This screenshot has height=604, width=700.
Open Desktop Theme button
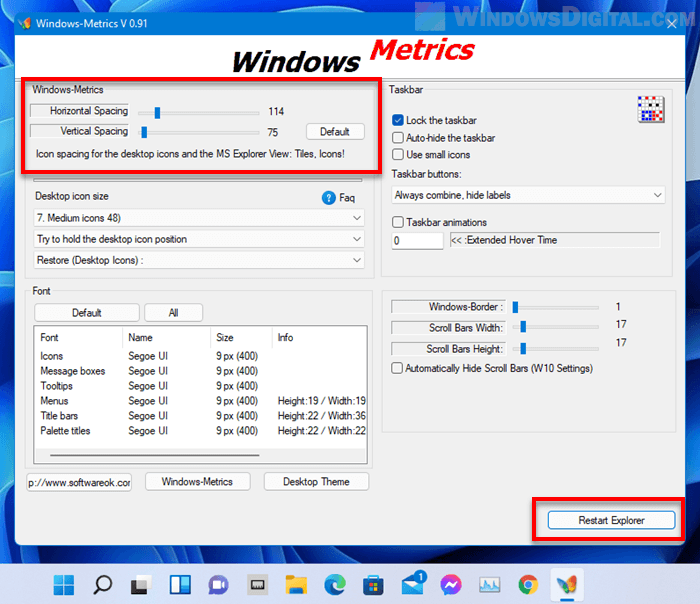tap(316, 482)
